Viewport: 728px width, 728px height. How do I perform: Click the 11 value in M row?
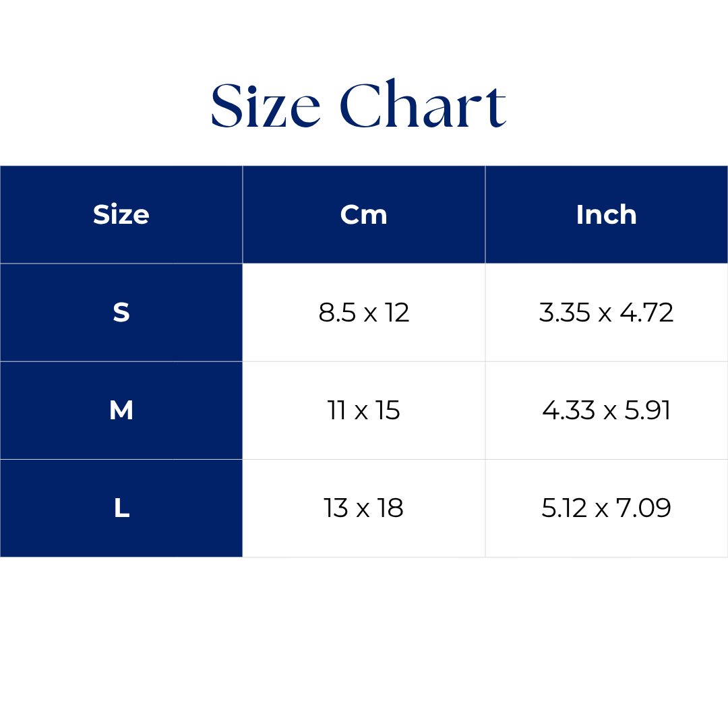click(x=337, y=411)
